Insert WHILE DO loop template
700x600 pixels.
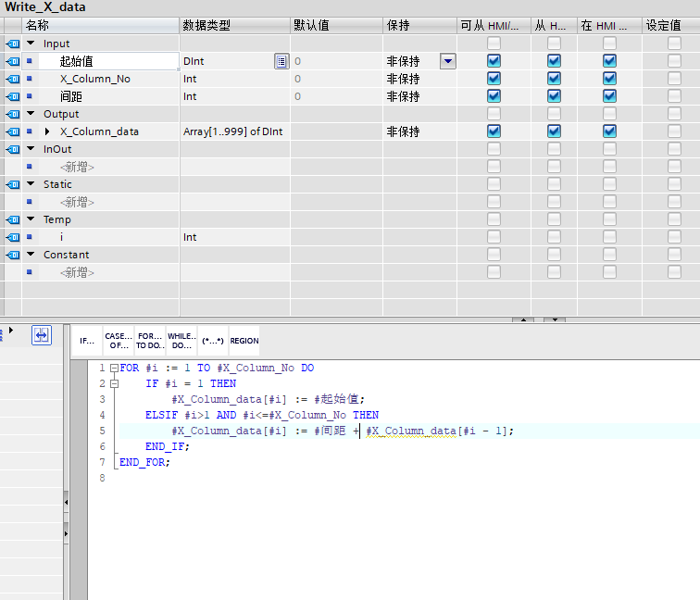point(180,341)
